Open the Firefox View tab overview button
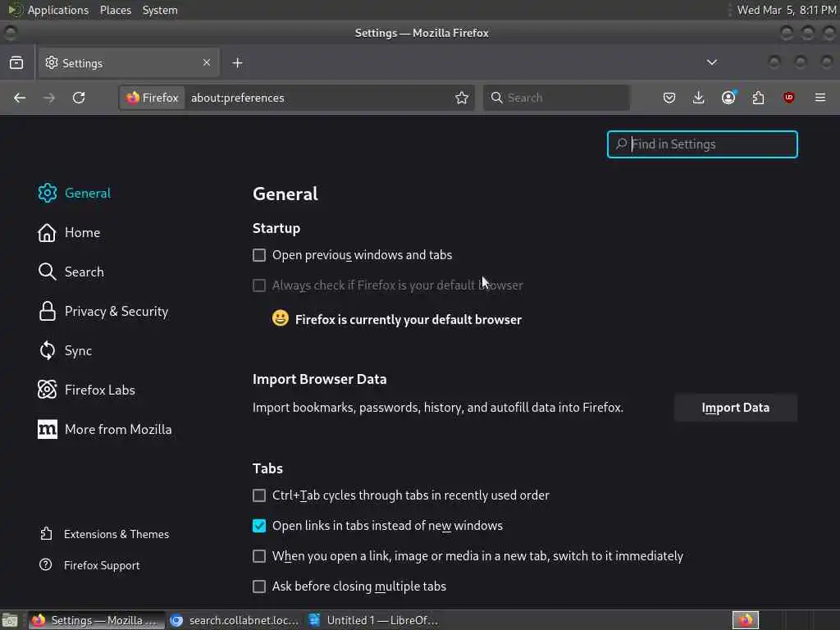 pyautogui.click(x=16, y=63)
